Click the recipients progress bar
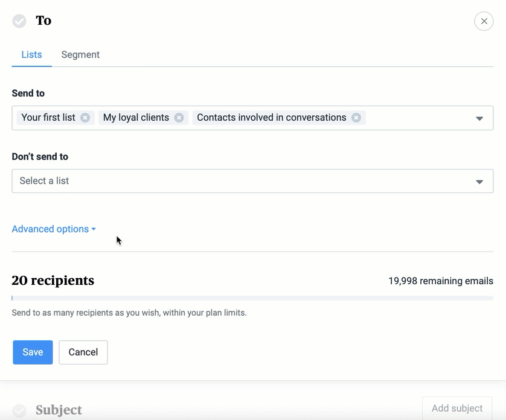506x420 pixels. pos(252,298)
